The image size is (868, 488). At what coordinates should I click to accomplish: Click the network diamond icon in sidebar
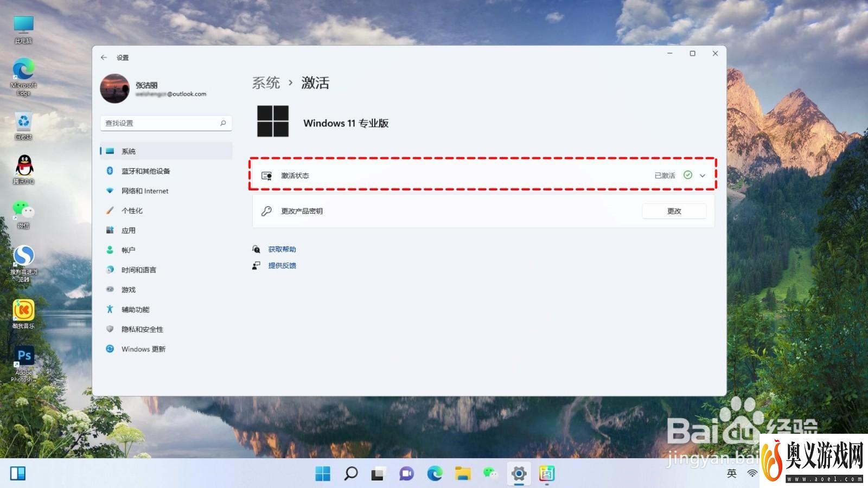[110, 191]
